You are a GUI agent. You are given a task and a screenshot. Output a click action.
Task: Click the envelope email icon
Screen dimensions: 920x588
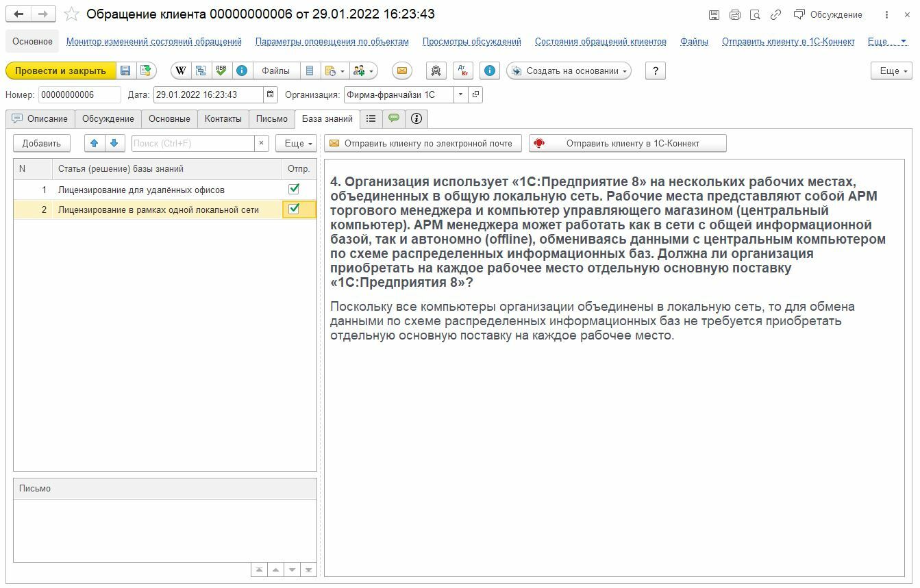[402, 71]
